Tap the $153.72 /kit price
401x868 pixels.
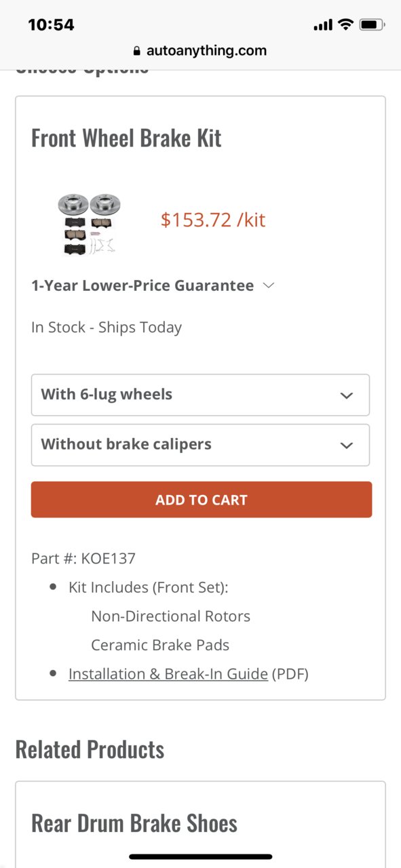(x=213, y=220)
